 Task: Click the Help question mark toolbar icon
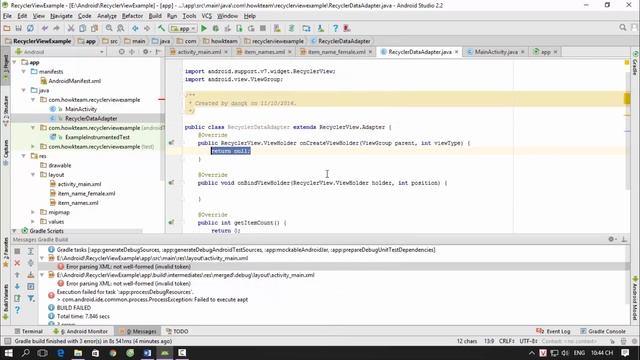[x=335, y=28]
